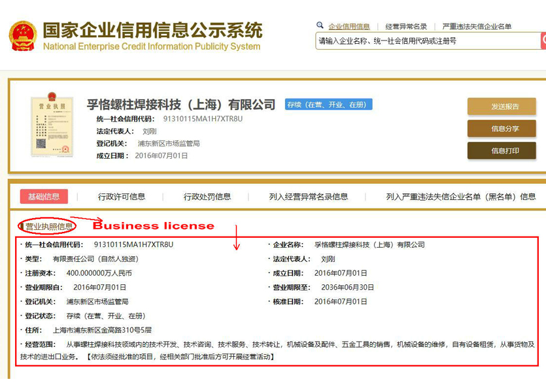
Task: Click the address 上海市浦东新区金高路310号5层
Action: pos(103,331)
